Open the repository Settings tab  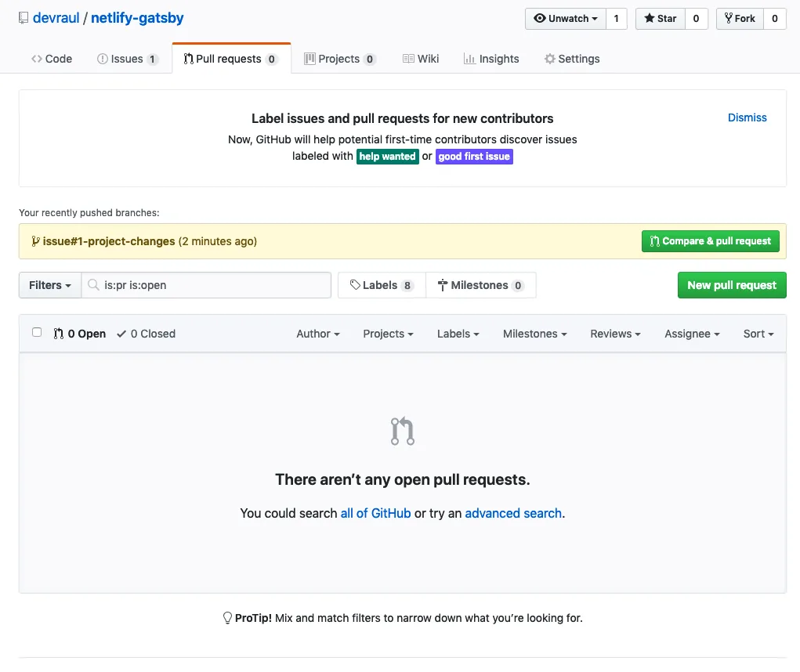[x=572, y=59]
